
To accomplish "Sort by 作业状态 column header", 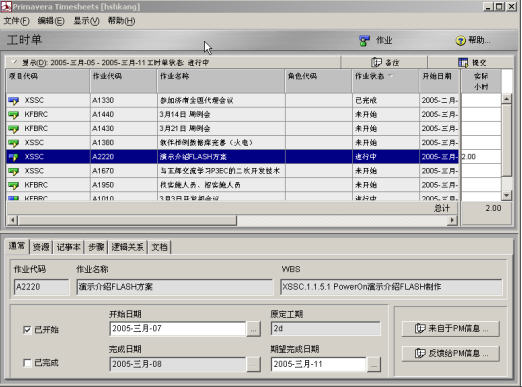I will pos(386,81).
